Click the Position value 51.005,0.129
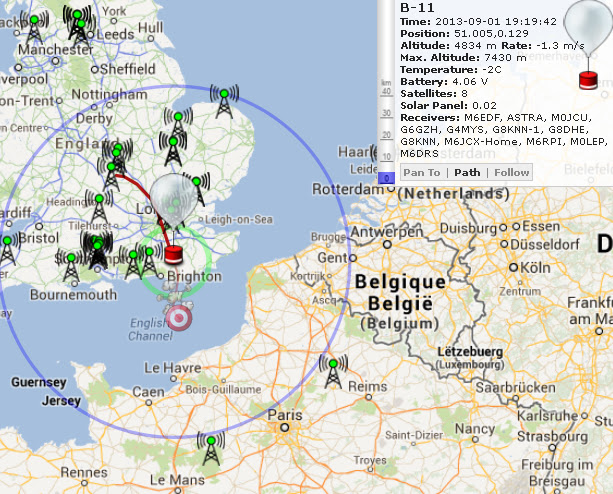 click(x=491, y=34)
